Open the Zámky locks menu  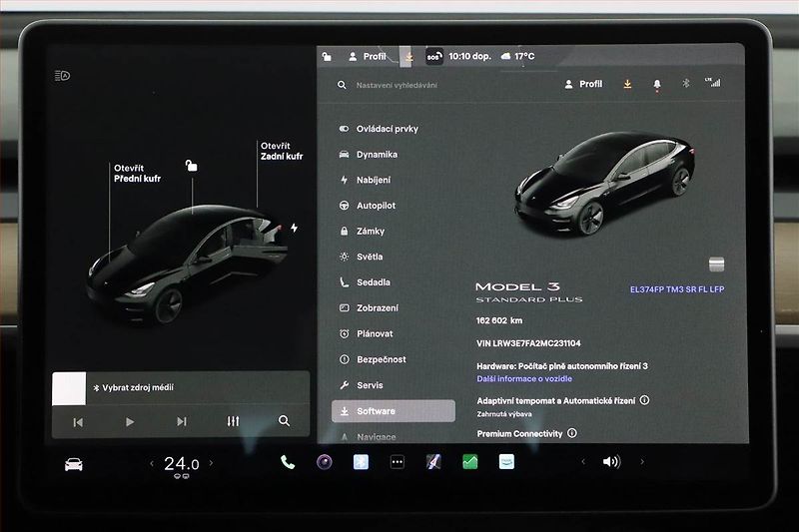click(x=363, y=232)
